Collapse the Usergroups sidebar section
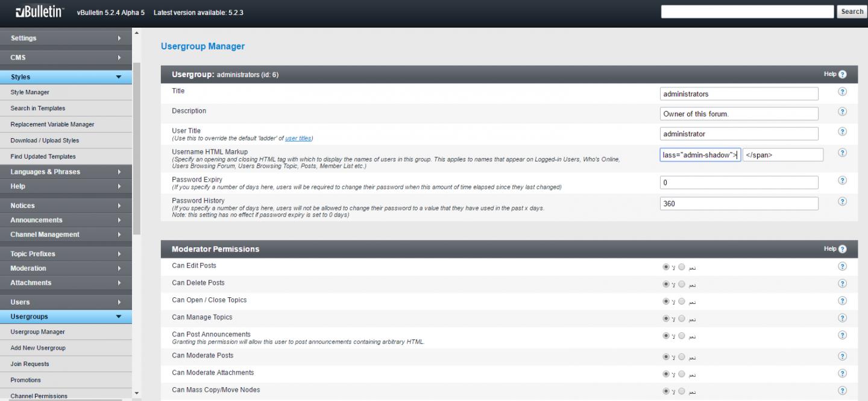868x401 pixels. 66,317
